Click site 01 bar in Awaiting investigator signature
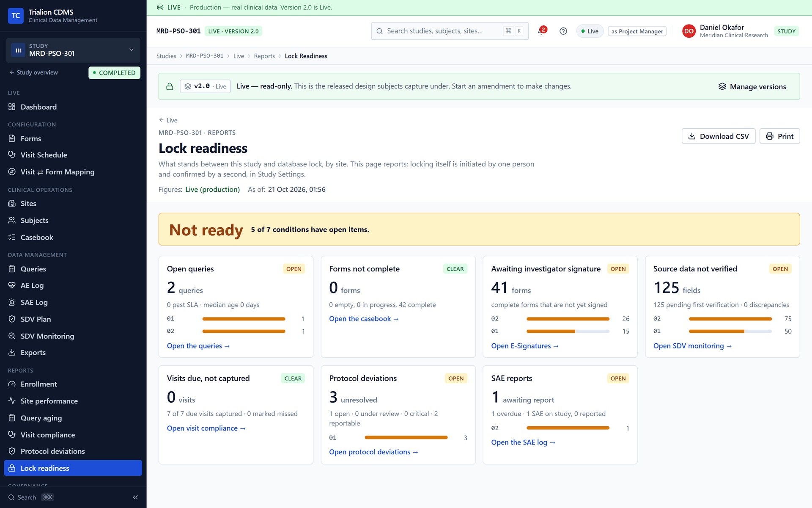This screenshot has height=508, width=812. pos(568,331)
